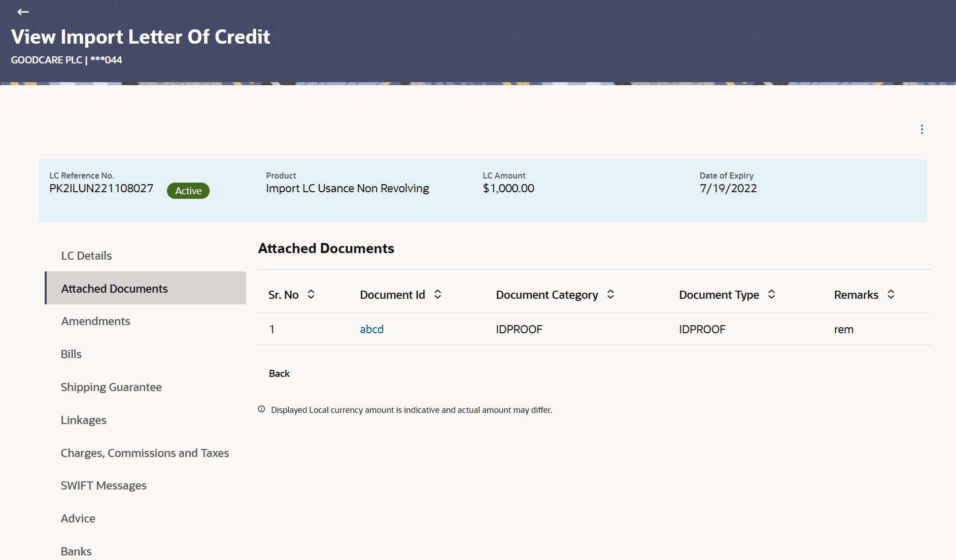Toggle descending order on Document Id
Image resolution: width=956 pixels, height=560 pixels.
(x=438, y=294)
